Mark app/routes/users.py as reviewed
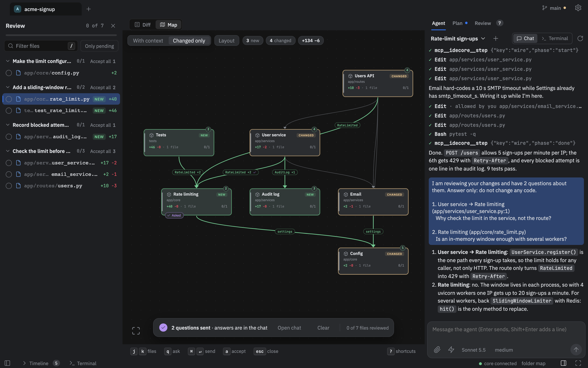Screen dimensions: 588x368 click(9, 186)
